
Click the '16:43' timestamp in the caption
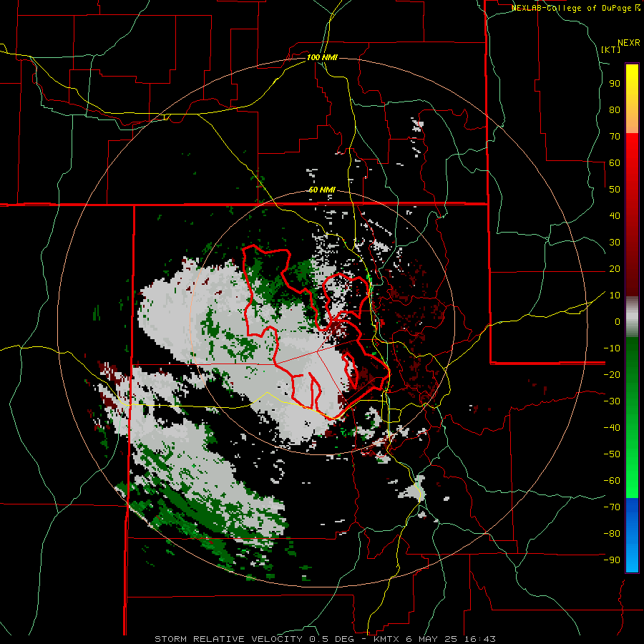pos(479,639)
